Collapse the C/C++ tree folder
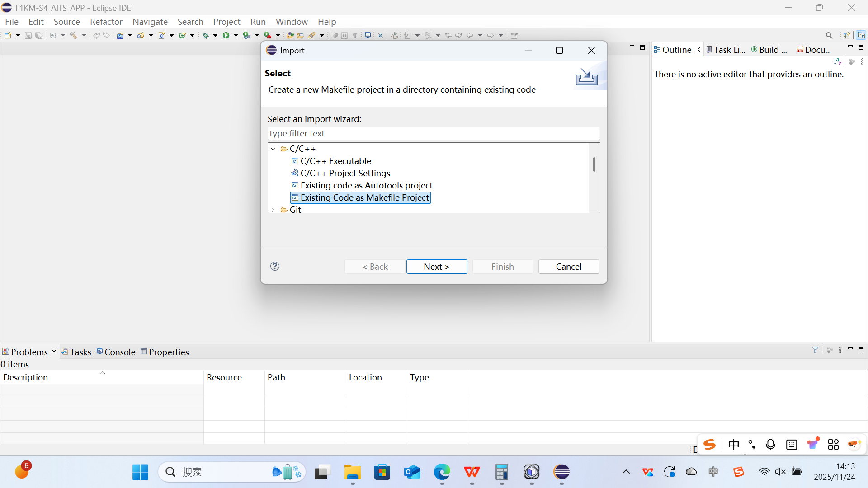This screenshot has width=868, height=488. click(x=273, y=149)
